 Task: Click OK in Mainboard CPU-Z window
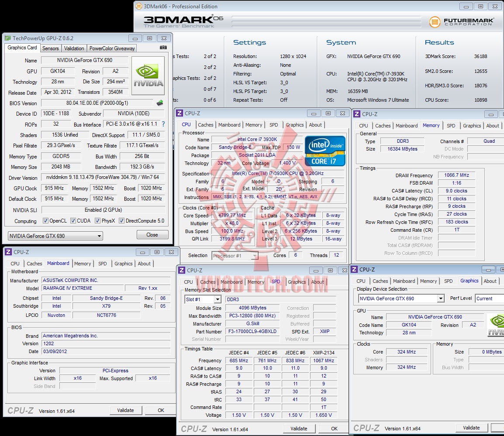coord(161,410)
